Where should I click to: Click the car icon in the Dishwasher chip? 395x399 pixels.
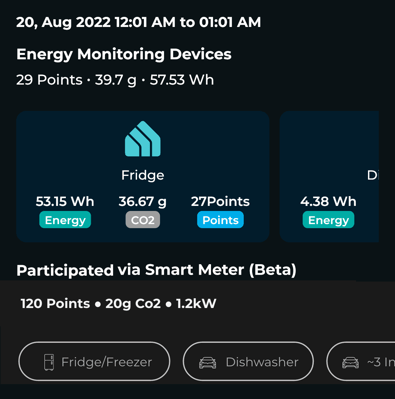coord(207,362)
